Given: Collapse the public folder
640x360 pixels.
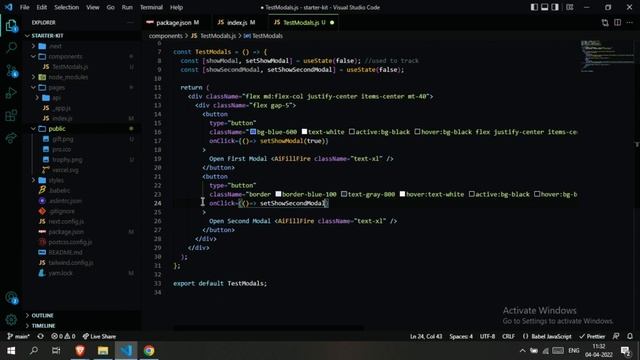Looking at the screenshot, I should [x=57, y=129].
